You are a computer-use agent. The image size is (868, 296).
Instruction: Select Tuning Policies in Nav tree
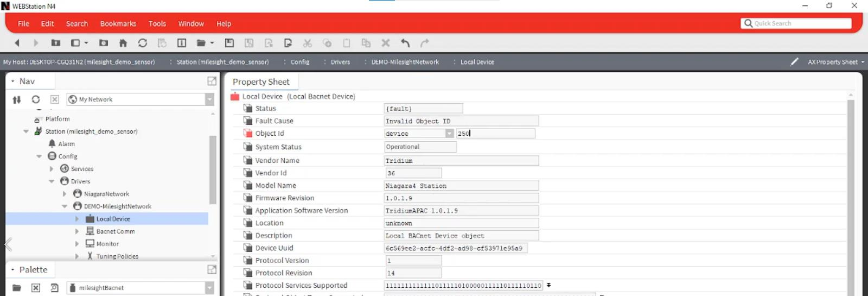point(117,256)
